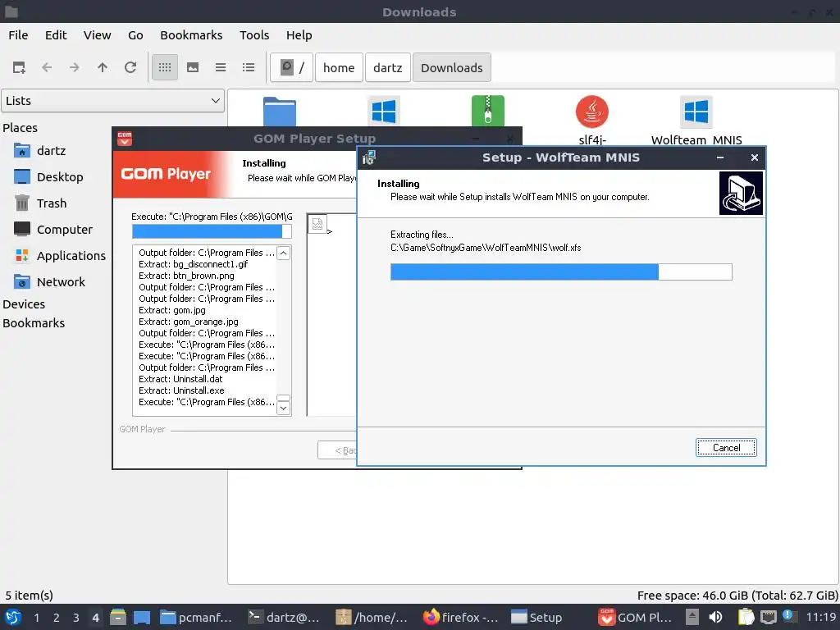
Task: Go back to previous folder
Action: coord(47,67)
